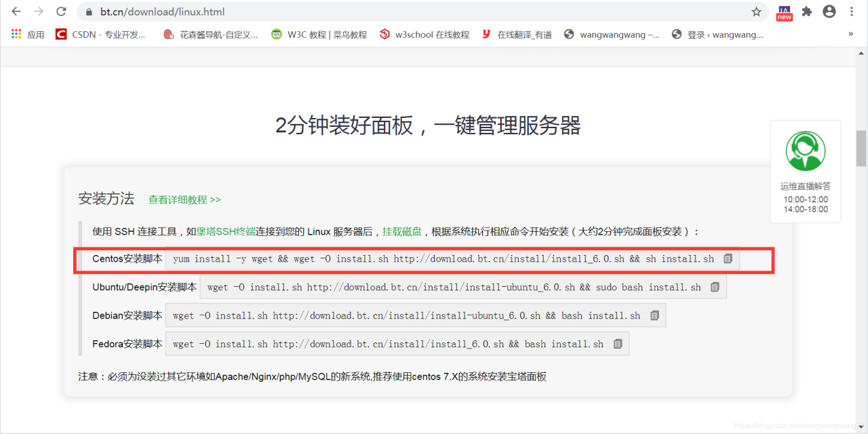Expand the hidden bookmarks chevron

pos(850,34)
